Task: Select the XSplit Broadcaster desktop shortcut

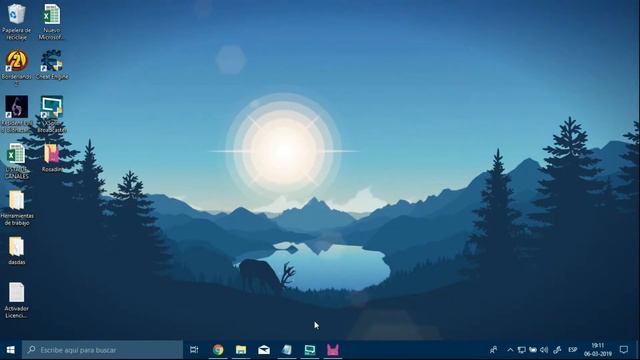Action: (x=51, y=114)
